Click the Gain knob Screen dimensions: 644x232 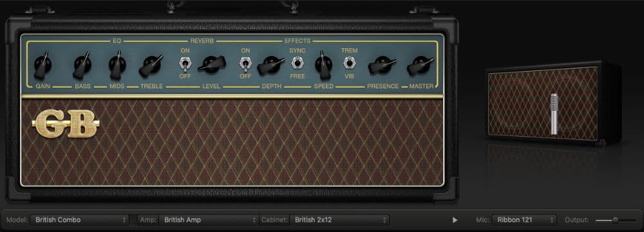43,65
